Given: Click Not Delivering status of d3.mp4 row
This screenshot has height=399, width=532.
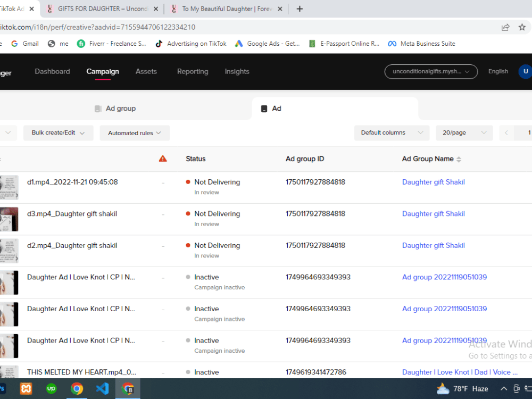Looking at the screenshot, I should tap(217, 213).
